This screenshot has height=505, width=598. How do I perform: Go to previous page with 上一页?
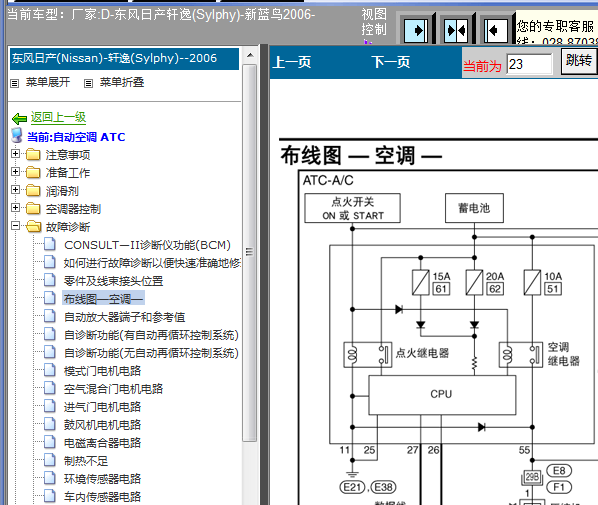292,62
